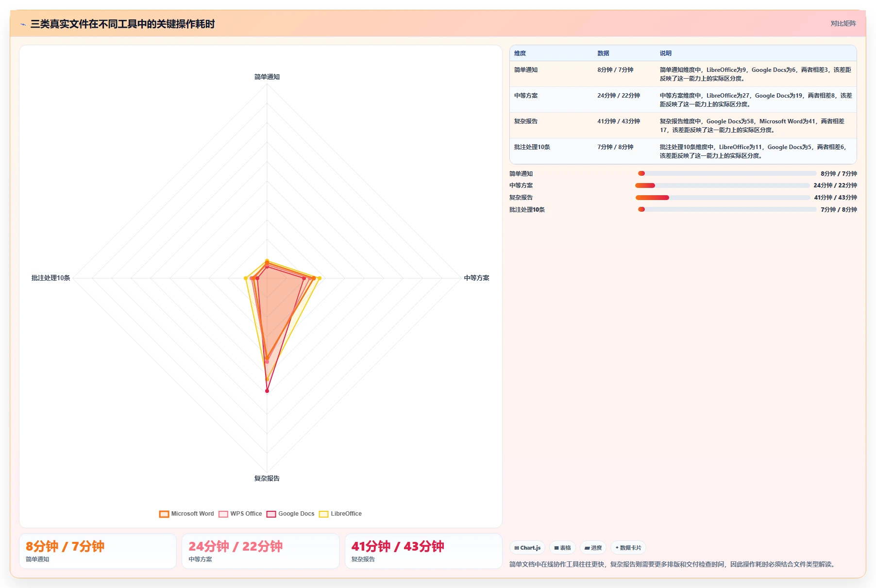Viewport: 876px width, 588px height.
Task: Toggle the WPS Office legend series
Action: coord(240,514)
